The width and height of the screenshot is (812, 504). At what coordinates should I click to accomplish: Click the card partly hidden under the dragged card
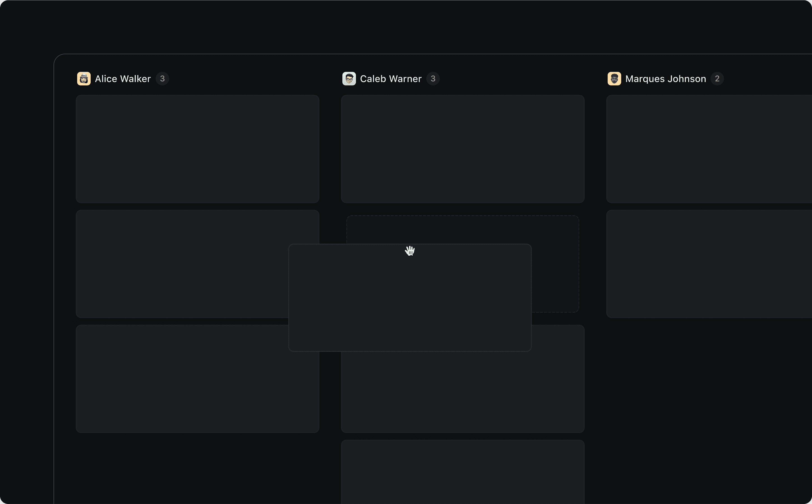[463, 392]
